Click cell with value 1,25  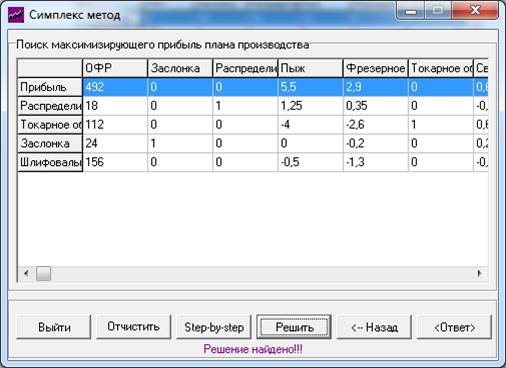point(310,106)
